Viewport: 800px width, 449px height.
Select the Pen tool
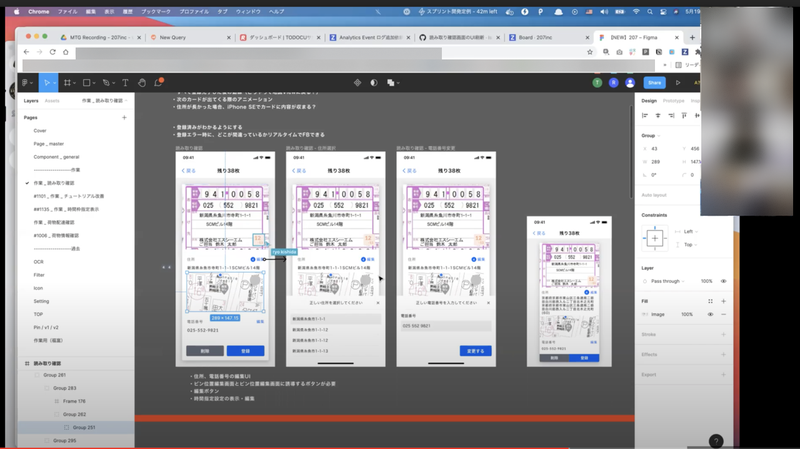tap(106, 83)
